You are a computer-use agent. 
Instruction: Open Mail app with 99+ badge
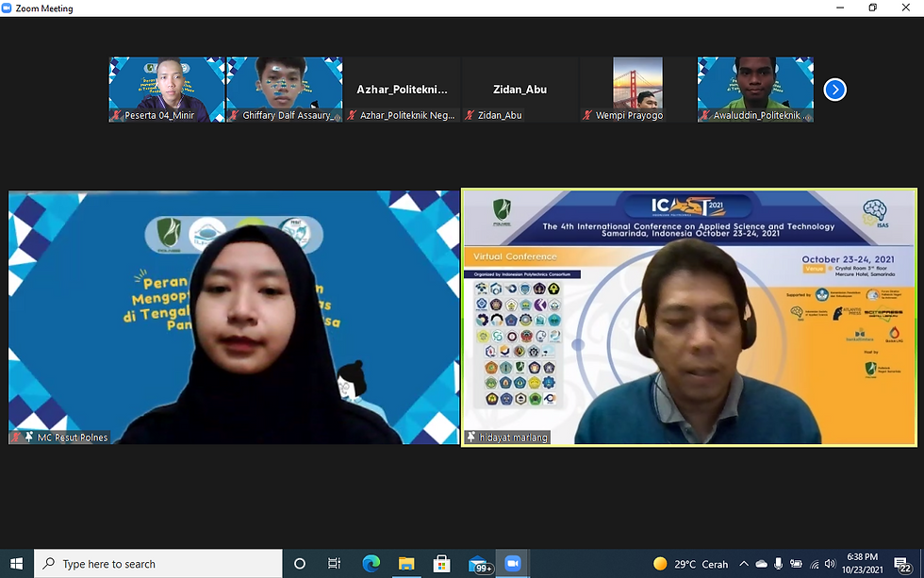pos(479,564)
